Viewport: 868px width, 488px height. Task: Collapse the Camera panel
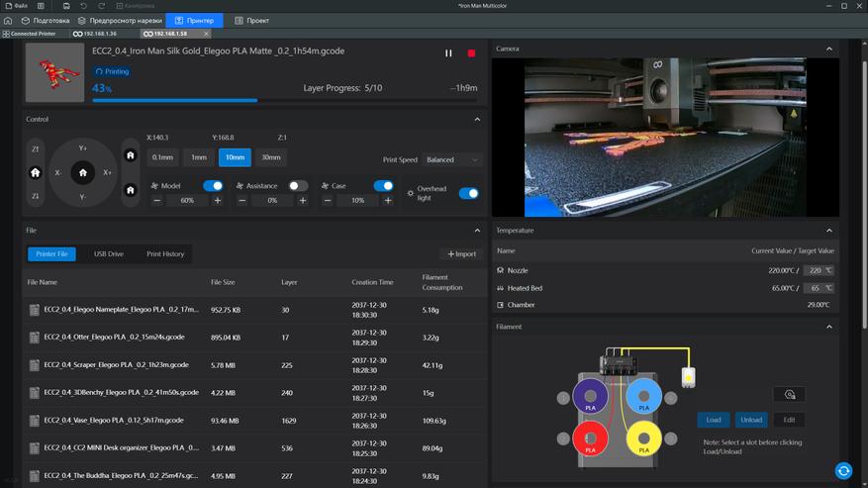pos(828,49)
